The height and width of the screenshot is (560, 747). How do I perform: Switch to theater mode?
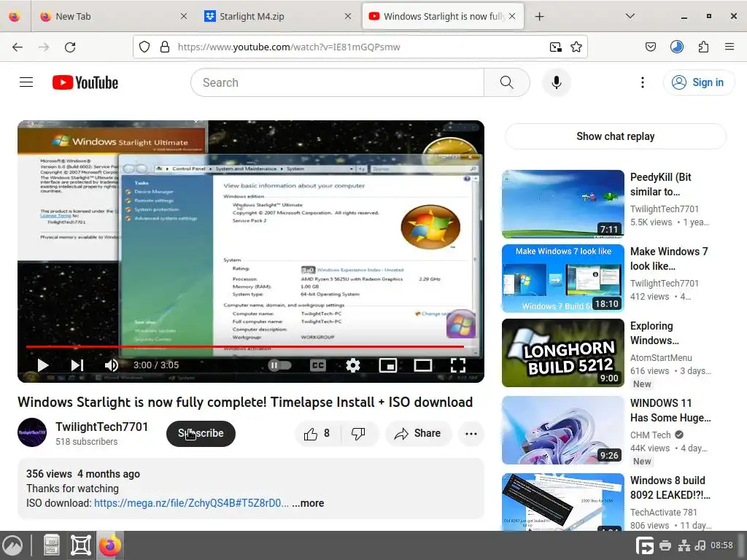tap(422, 365)
